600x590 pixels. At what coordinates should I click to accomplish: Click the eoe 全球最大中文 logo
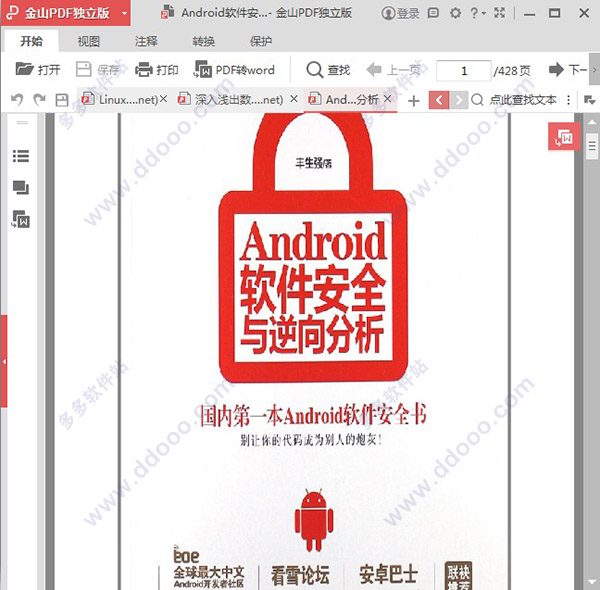coord(208,567)
